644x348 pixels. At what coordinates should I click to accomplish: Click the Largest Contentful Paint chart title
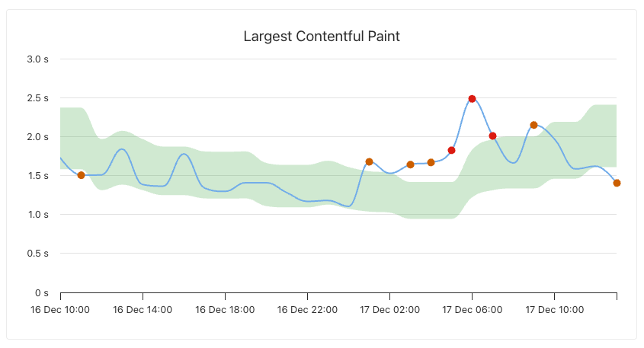pos(322,36)
